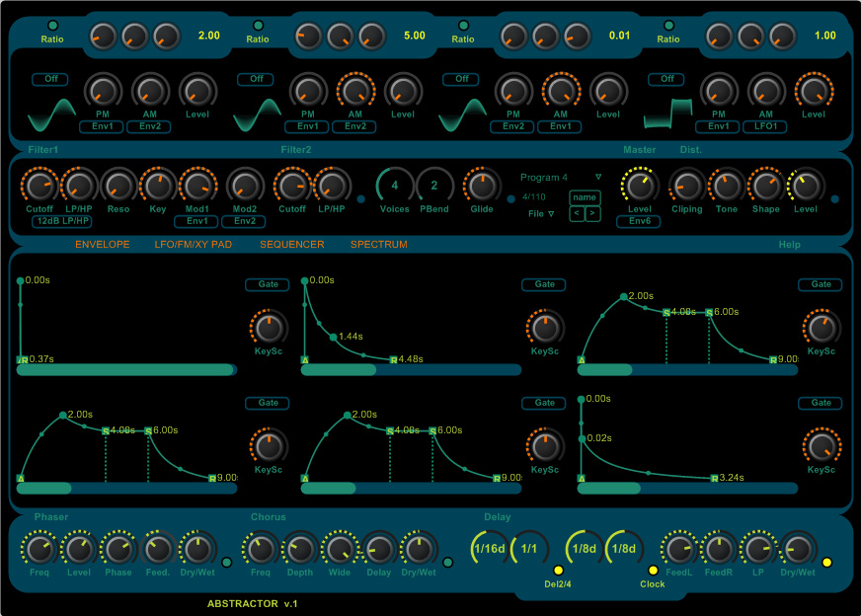The image size is (861, 616).
Task: Open the File menu dropdown
Action: 541,213
